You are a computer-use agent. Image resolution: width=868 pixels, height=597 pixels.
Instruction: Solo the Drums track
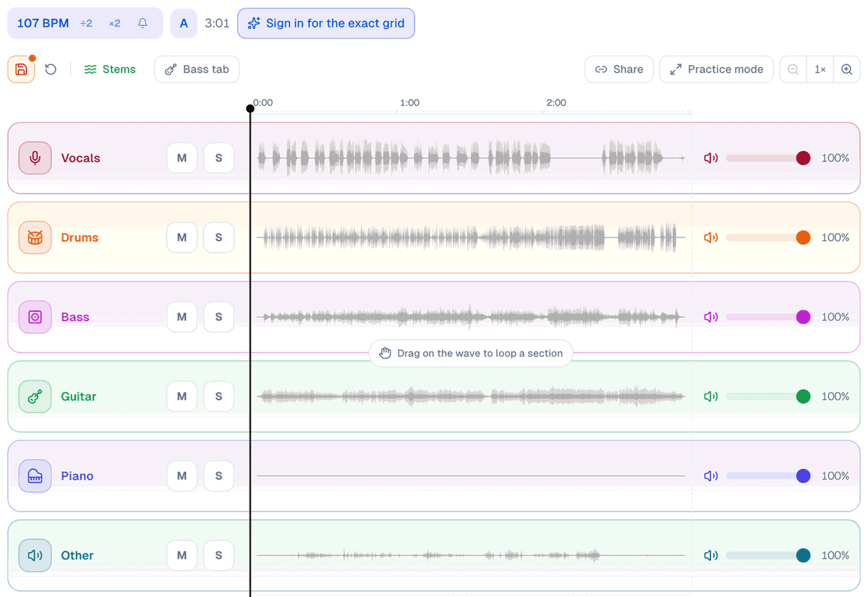[218, 237]
